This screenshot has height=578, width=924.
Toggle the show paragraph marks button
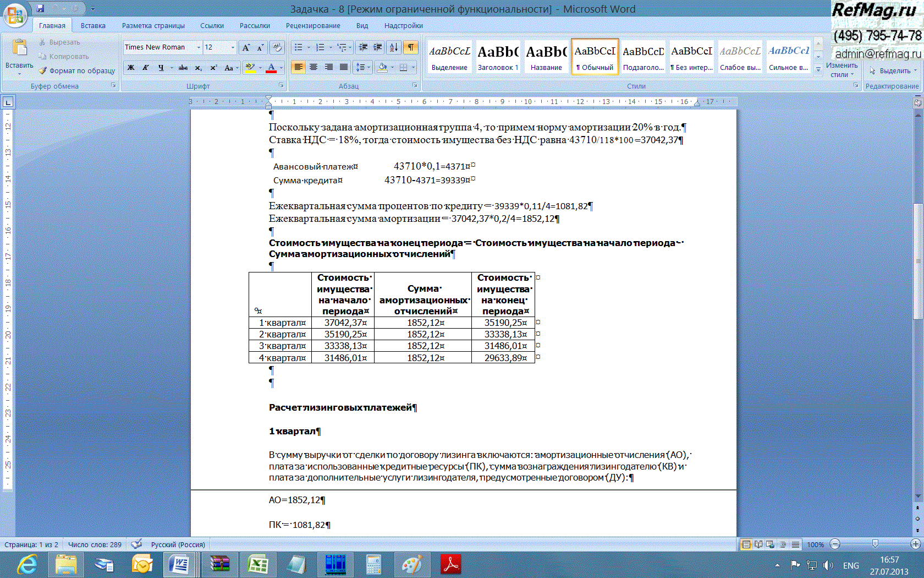(411, 47)
